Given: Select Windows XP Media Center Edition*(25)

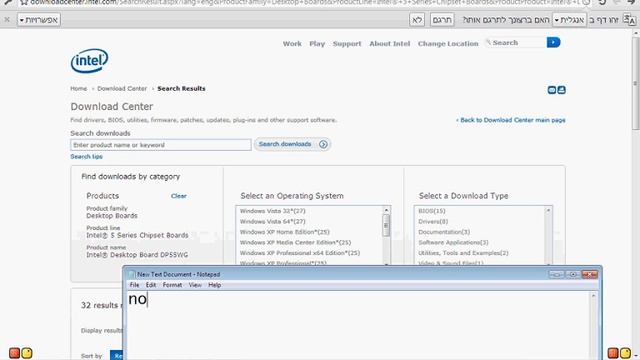Looking at the screenshot, I should 295,242.
